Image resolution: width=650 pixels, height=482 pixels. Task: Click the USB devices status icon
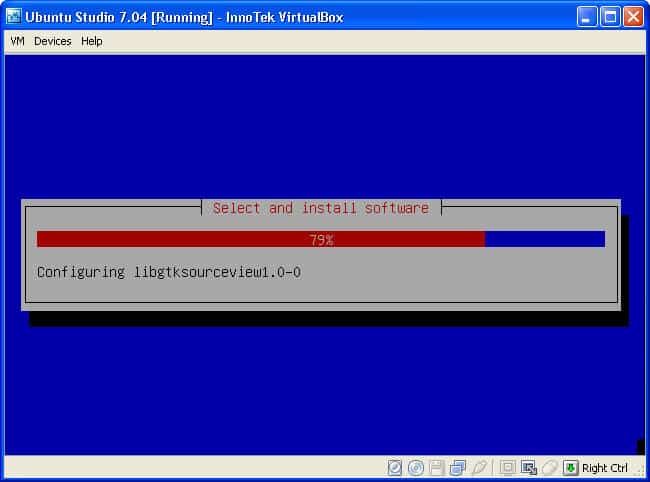pos(480,467)
